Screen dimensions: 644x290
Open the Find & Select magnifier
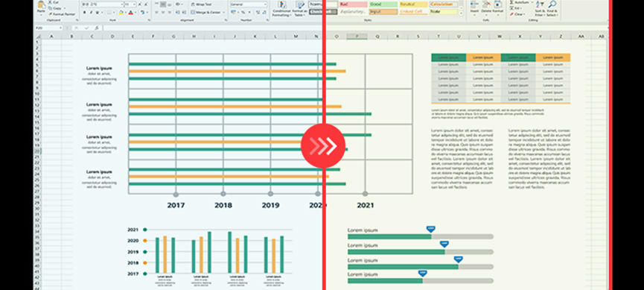coord(552,4)
